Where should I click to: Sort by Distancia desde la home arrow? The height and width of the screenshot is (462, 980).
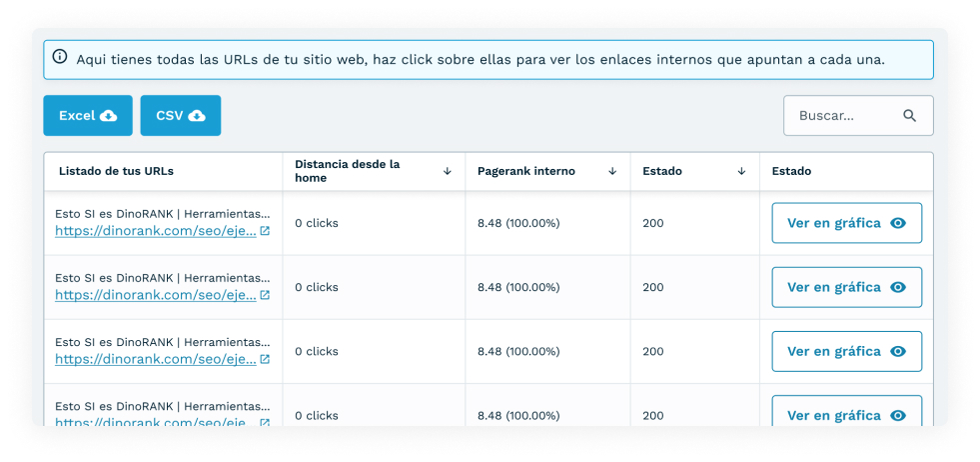click(447, 171)
